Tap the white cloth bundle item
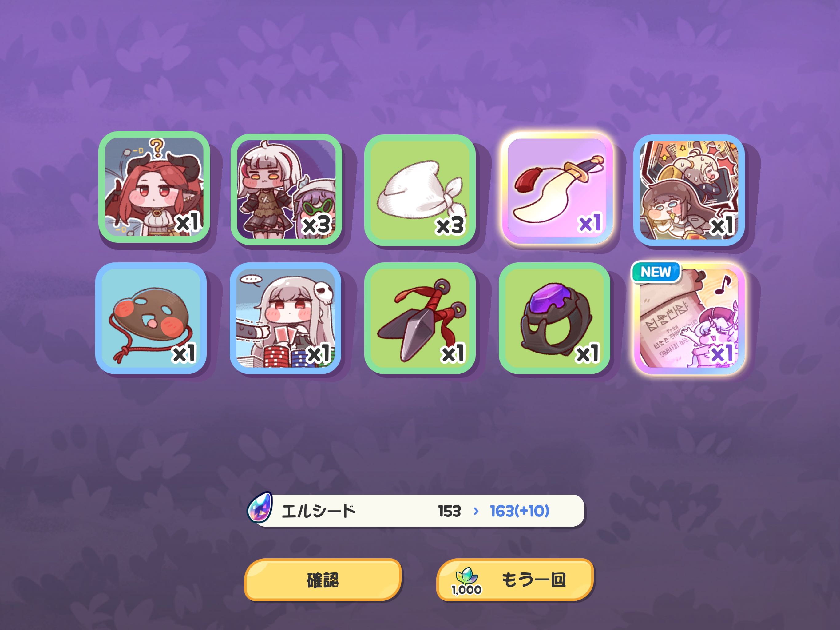The width and height of the screenshot is (840, 630). point(420,190)
